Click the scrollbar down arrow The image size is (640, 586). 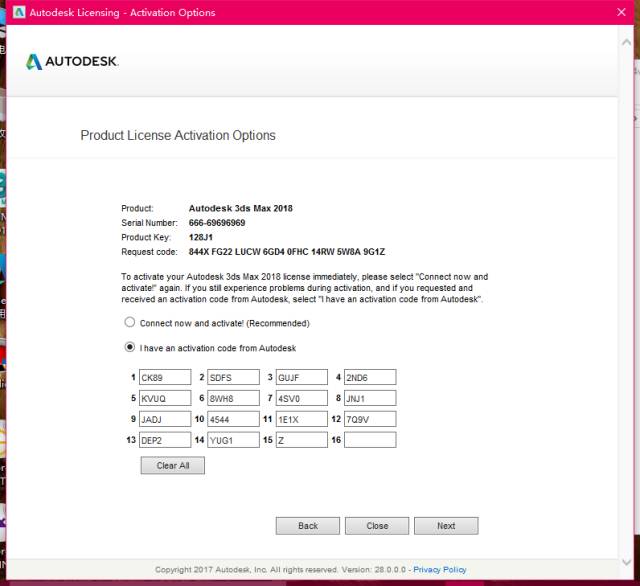[x=626, y=562]
